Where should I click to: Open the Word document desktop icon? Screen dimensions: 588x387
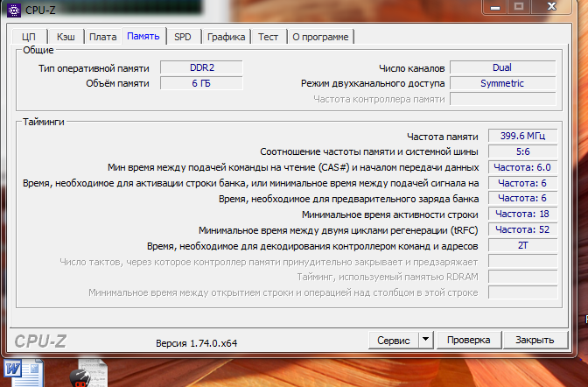(x=24, y=373)
